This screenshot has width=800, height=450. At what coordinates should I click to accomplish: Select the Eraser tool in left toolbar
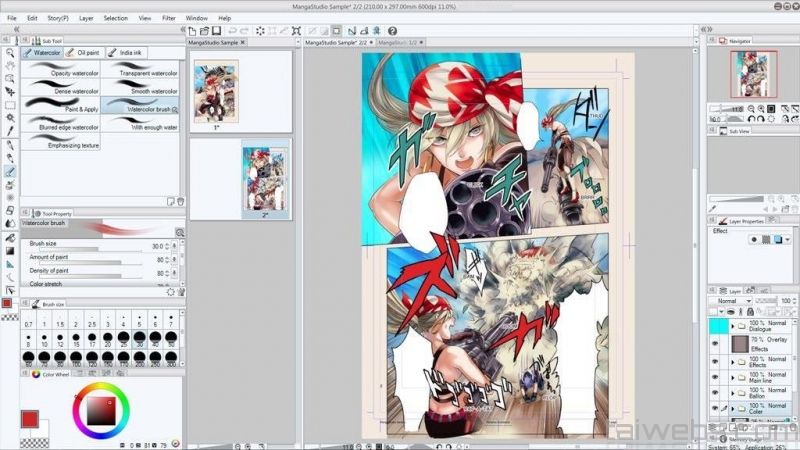pyautogui.click(x=10, y=210)
